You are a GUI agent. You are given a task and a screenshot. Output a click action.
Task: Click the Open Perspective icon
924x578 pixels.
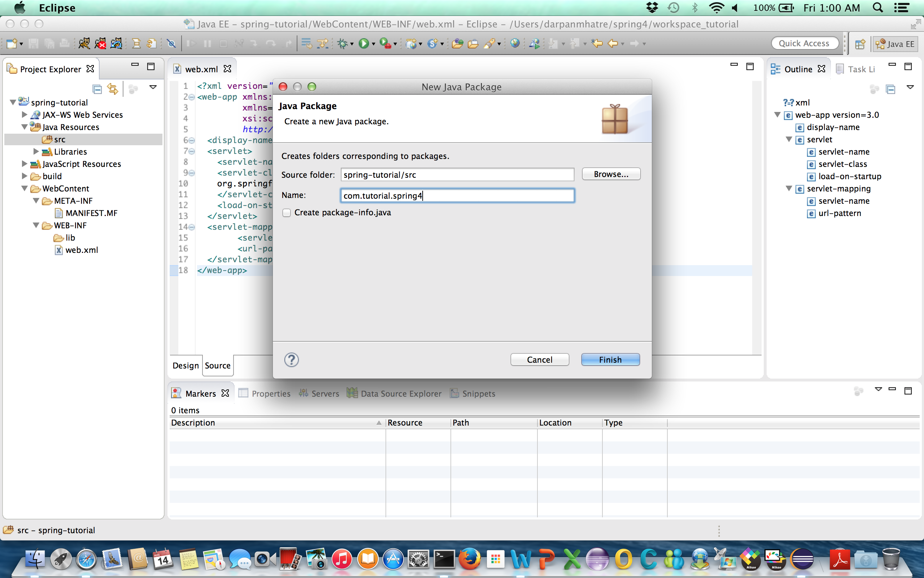(x=860, y=44)
